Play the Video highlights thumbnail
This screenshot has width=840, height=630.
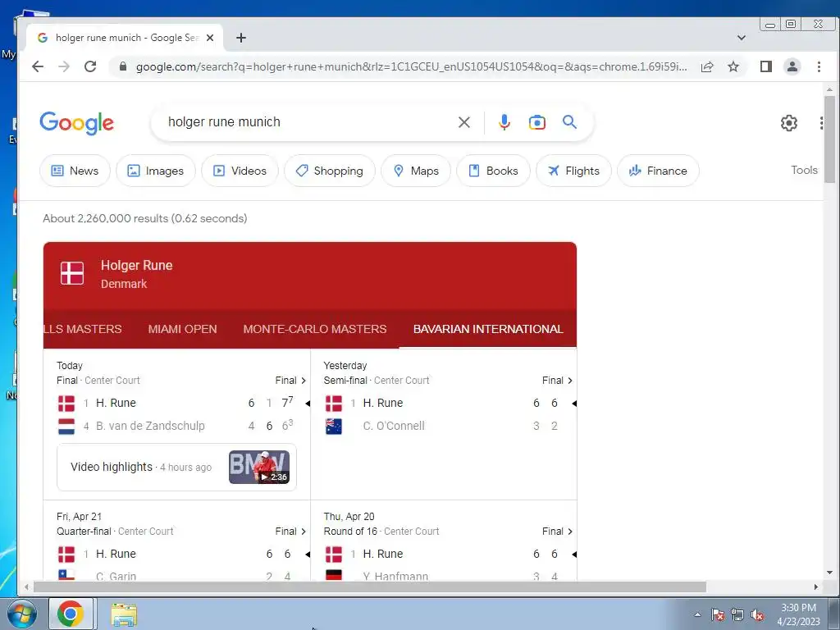tap(259, 467)
